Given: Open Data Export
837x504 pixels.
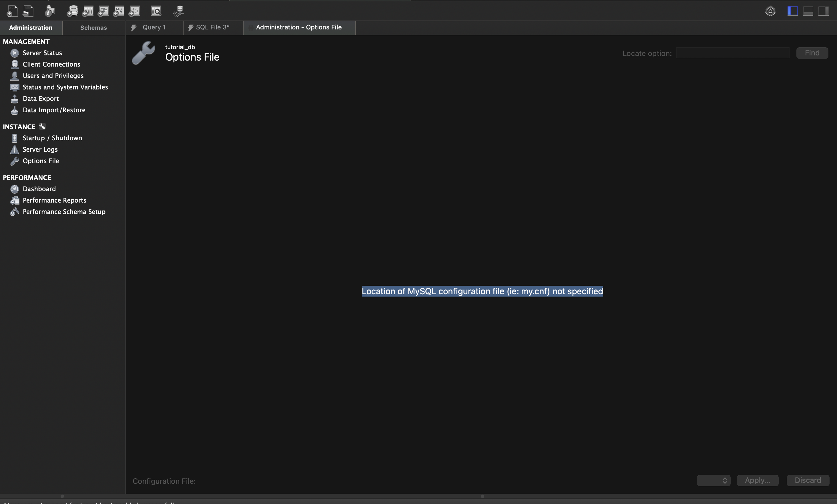Looking at the screenshot, I should pos(41,99).
